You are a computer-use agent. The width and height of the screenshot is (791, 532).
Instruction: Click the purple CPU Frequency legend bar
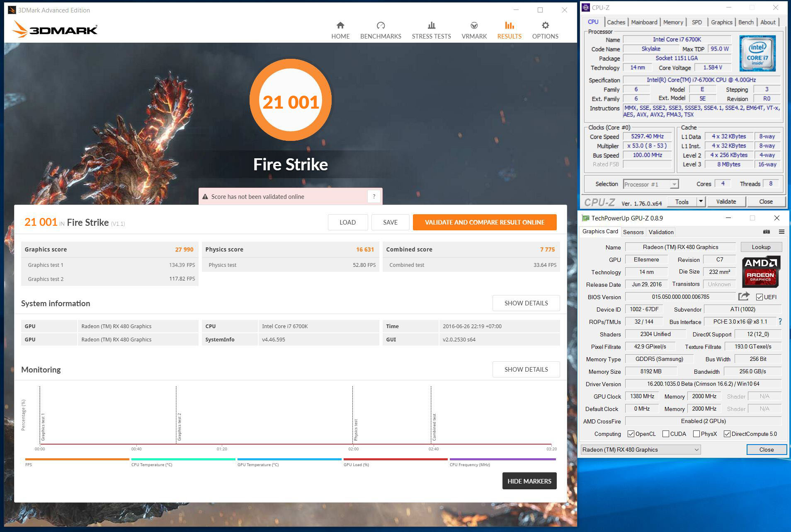tap(502, 459)
